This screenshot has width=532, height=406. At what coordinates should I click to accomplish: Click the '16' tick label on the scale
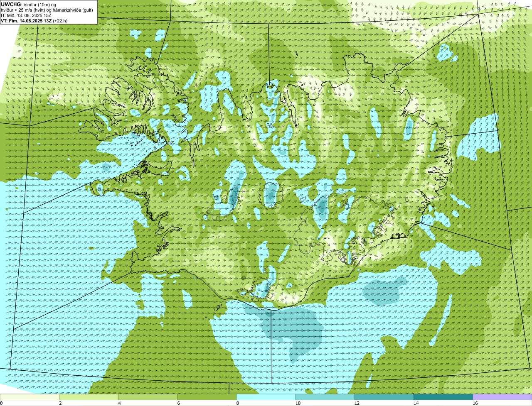tap(475, 403)
